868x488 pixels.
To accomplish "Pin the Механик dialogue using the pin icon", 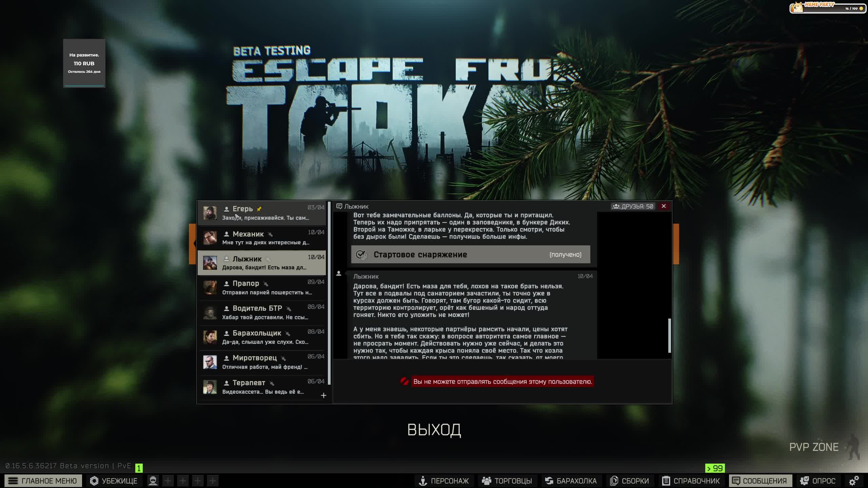I will 270,234.
